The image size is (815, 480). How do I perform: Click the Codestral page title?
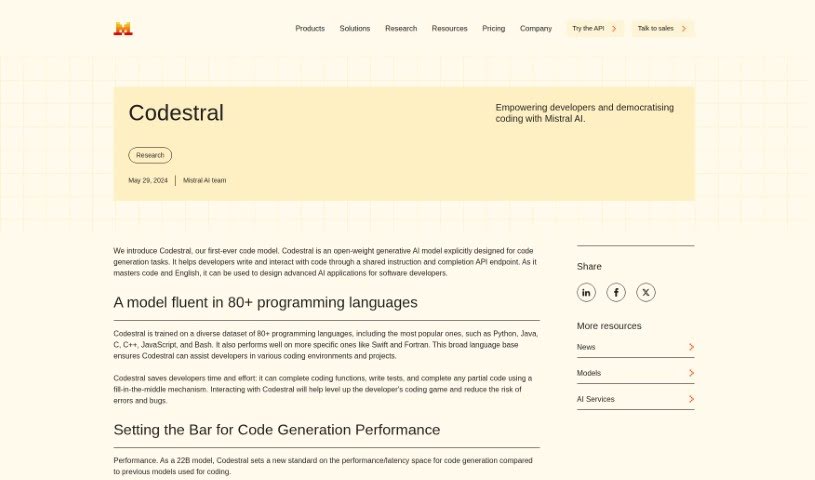tap(176, 113)
